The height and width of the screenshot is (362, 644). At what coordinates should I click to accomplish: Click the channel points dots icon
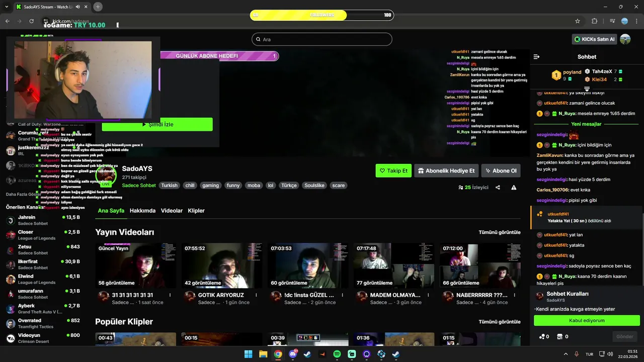(x=542, y=336)
